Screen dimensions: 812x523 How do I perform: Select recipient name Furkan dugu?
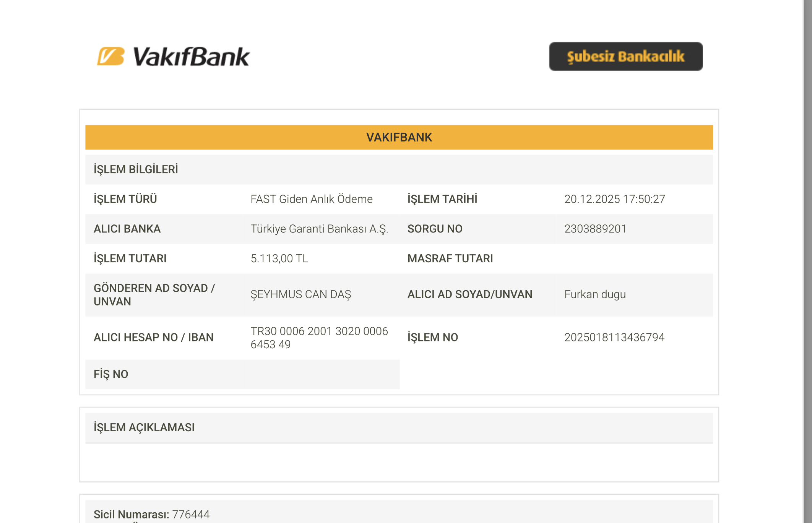click(x=595, y=294)
